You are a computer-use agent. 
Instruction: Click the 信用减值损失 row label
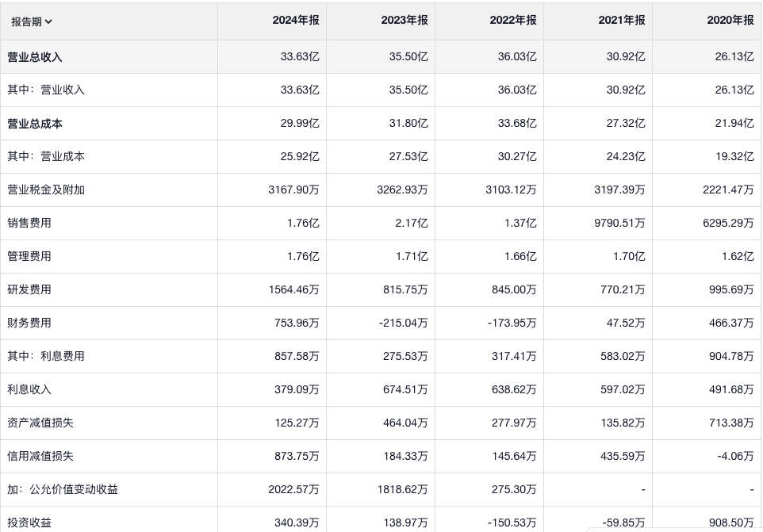coord(40,457)
